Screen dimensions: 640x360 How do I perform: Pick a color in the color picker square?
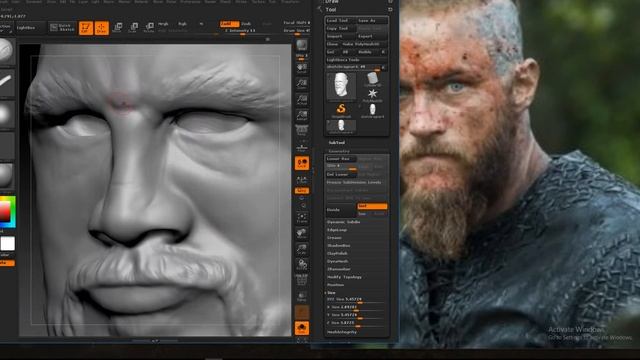coord(5,211)
